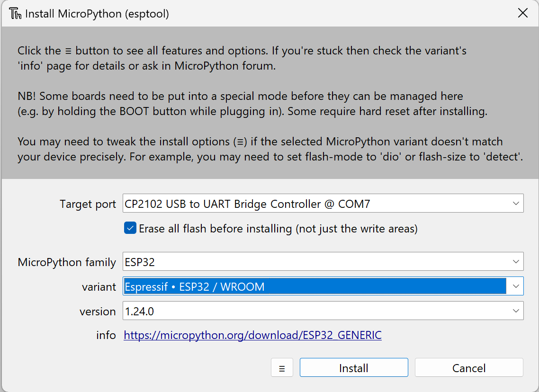539x392 pixels.
Task: Click the 'variant' label
Action: pyautogui.click(x=99, y=287)
